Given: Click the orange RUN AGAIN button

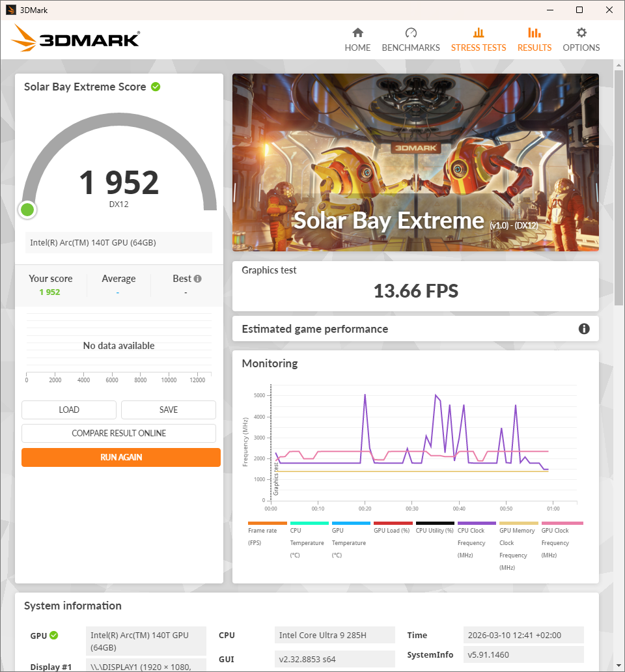Looking at the screenshot, I should [120, 457].
